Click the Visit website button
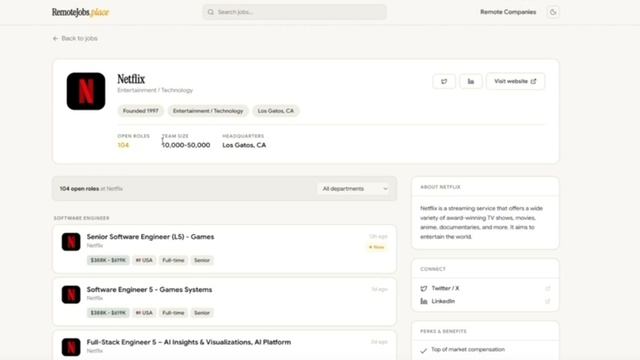The height and width of the screenshot is (360, 640). [515, 81]
